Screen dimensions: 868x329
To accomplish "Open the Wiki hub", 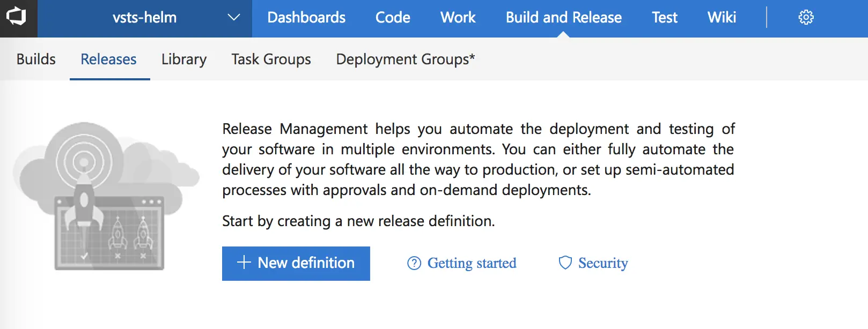I will (722, 18).
